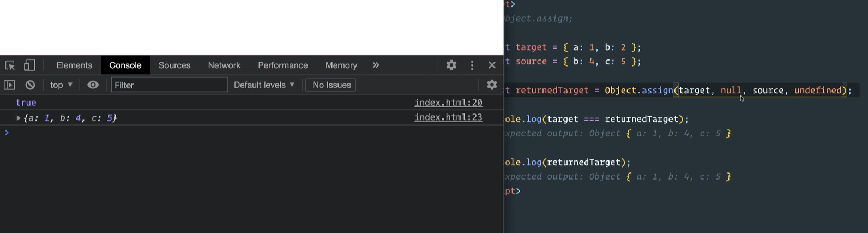The width and height of the screenshot is (868, 233).
Task: Toggle the live expression eye icon
Action: coord(93,85)
